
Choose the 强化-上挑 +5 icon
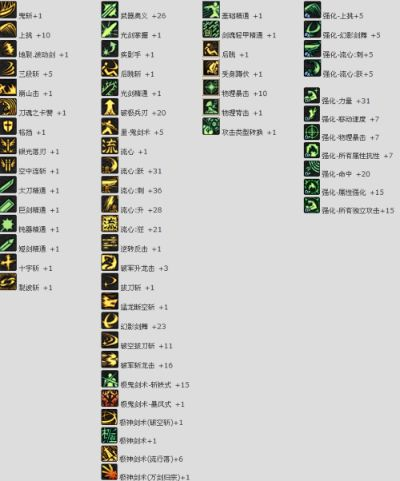point(312,10)
